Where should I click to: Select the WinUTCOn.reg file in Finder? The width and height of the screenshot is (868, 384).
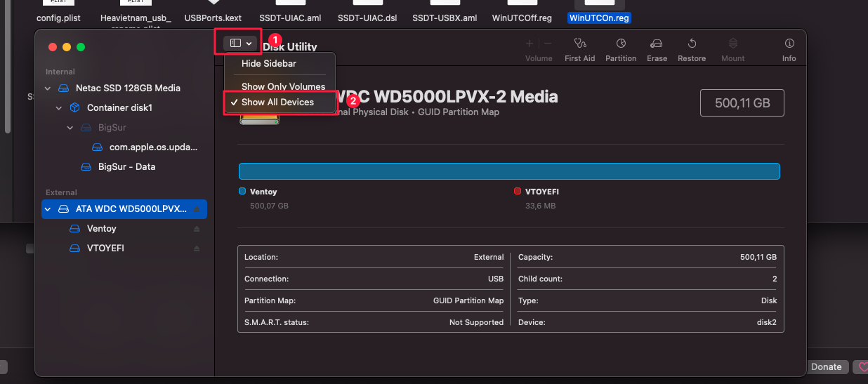coord(600,18)
